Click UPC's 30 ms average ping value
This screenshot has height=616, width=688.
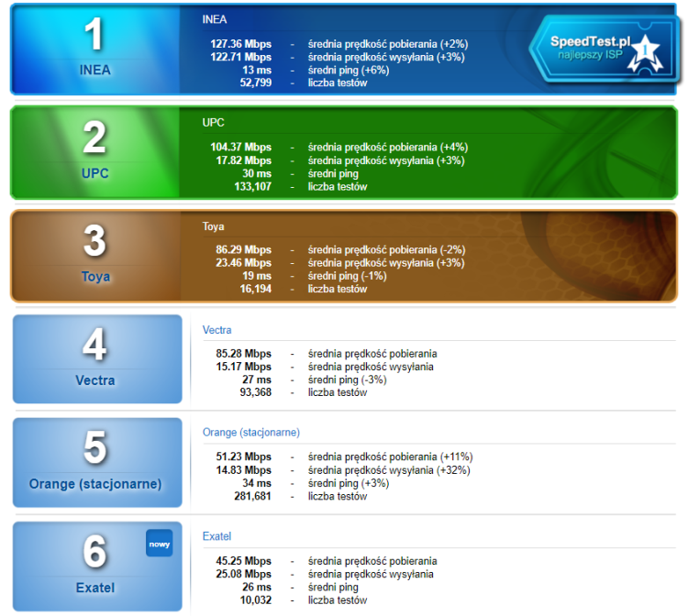click(x=256, y=173)
